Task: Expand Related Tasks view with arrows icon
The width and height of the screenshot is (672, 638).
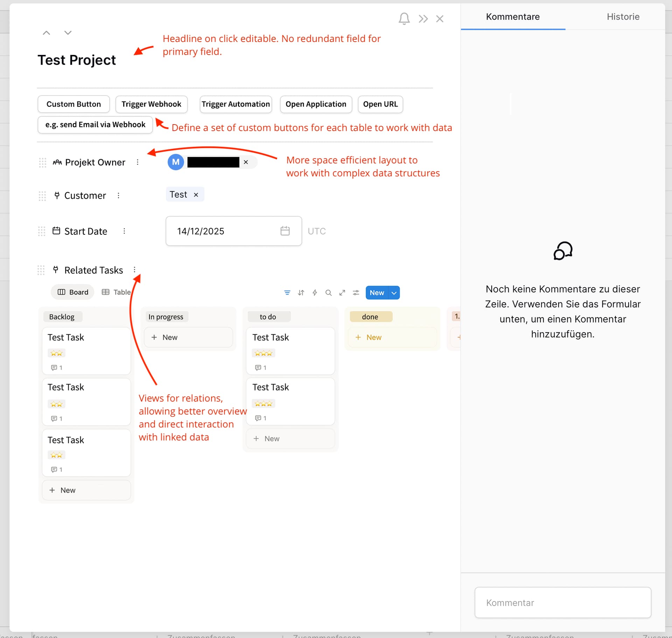Action: click(x=342, y=293)
